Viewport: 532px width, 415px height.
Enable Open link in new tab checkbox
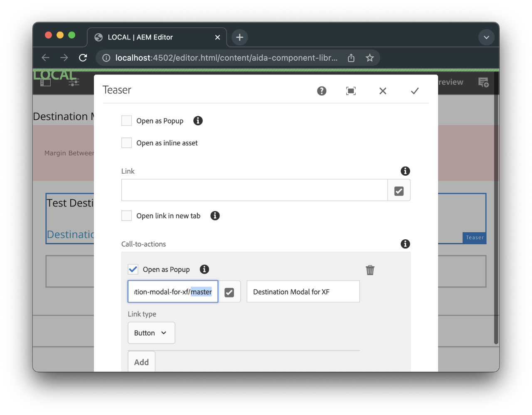[126, 216]
